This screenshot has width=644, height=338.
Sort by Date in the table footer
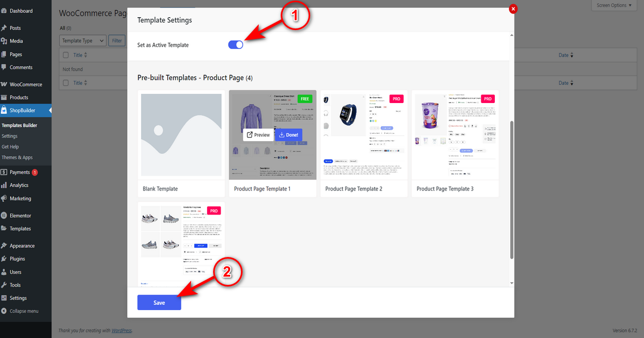click(x=566, y=83)
